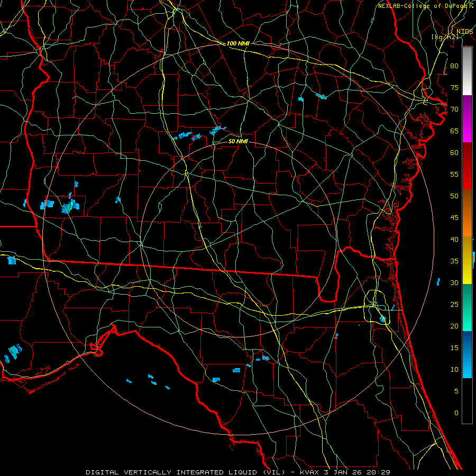Click the scale value 15
This screenshot has height=476, width=476.
[454, 348]
